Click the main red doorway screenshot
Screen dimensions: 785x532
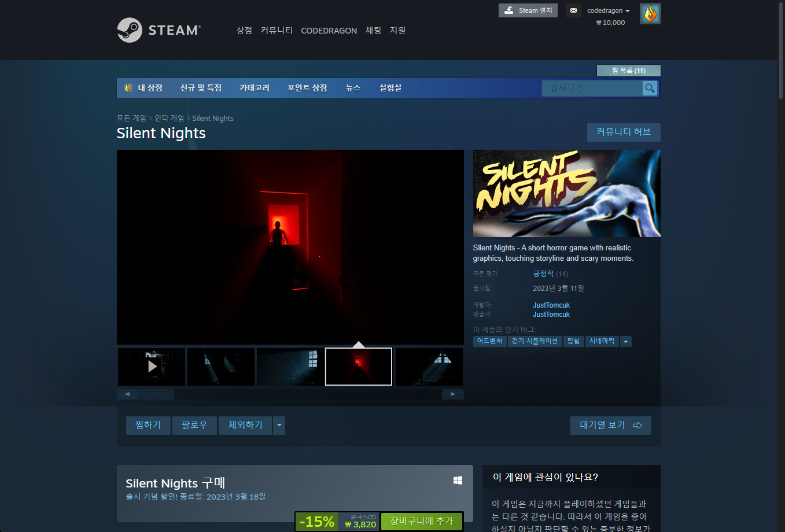pyautogui.click(x=290, y=247)
